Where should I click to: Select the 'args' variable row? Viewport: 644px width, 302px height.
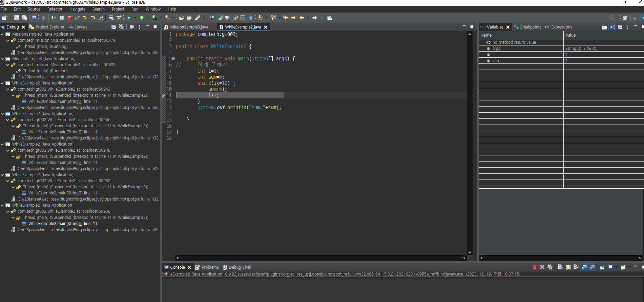(561, 49)
